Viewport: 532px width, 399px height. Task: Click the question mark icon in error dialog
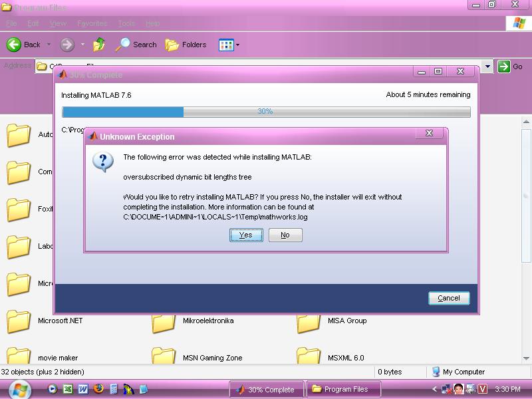coord(103,162)
